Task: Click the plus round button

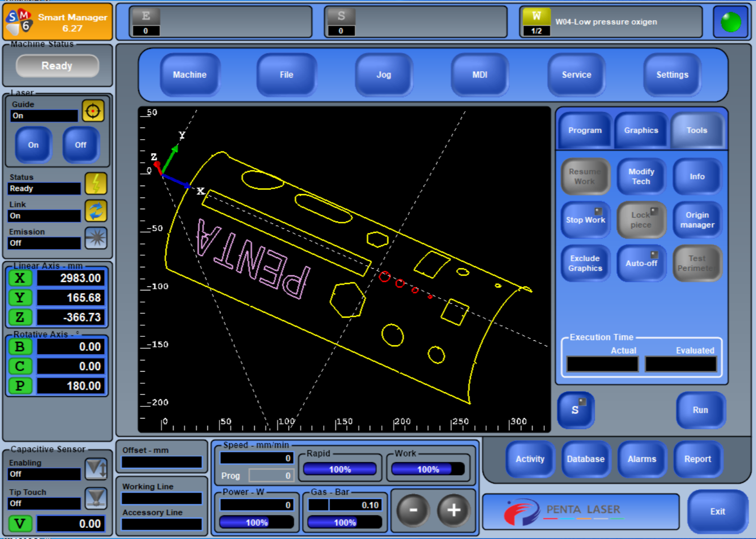Action: pos(454,510)
